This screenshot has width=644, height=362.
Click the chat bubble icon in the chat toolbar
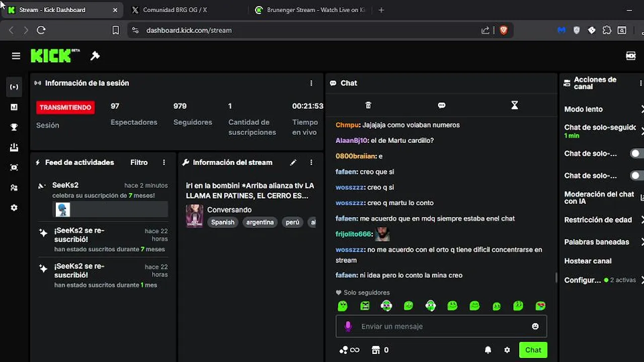tap(442, 105)
